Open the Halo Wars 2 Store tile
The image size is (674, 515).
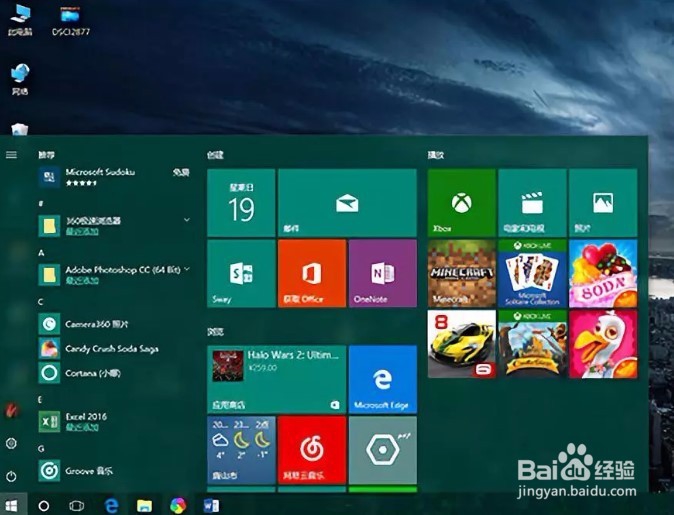pyautogui.click(x=277, y=379)
